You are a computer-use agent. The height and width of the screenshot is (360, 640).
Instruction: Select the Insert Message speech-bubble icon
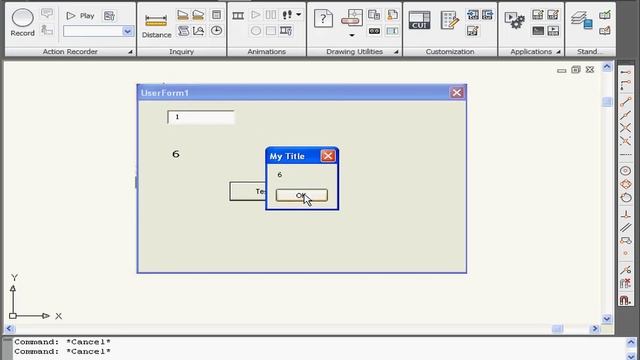point(47,13)
